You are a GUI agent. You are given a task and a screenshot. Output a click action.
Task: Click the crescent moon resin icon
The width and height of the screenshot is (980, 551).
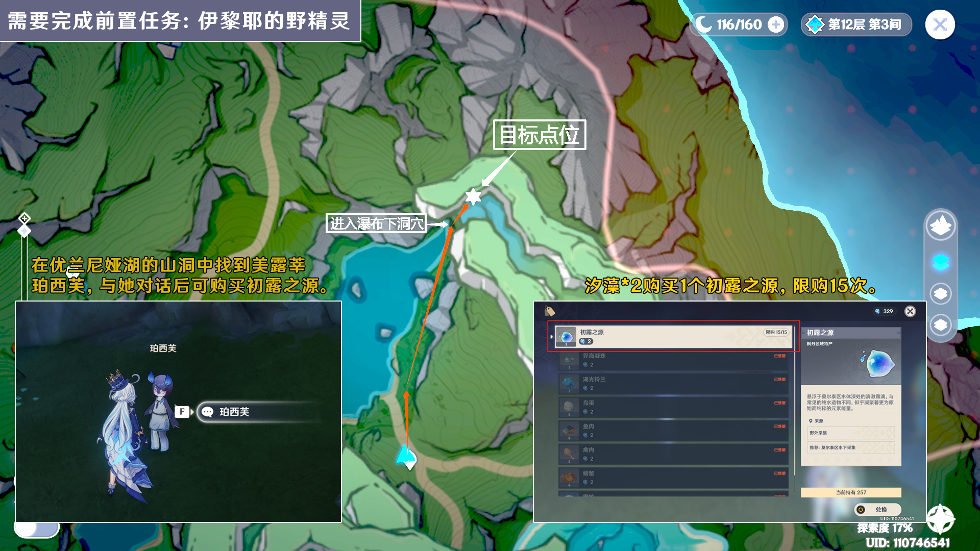[704, 24]
